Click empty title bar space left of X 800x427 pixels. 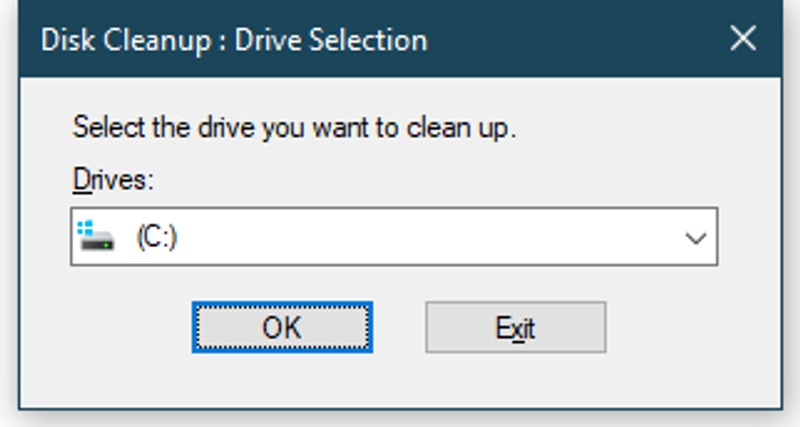(x=580, y=40)
